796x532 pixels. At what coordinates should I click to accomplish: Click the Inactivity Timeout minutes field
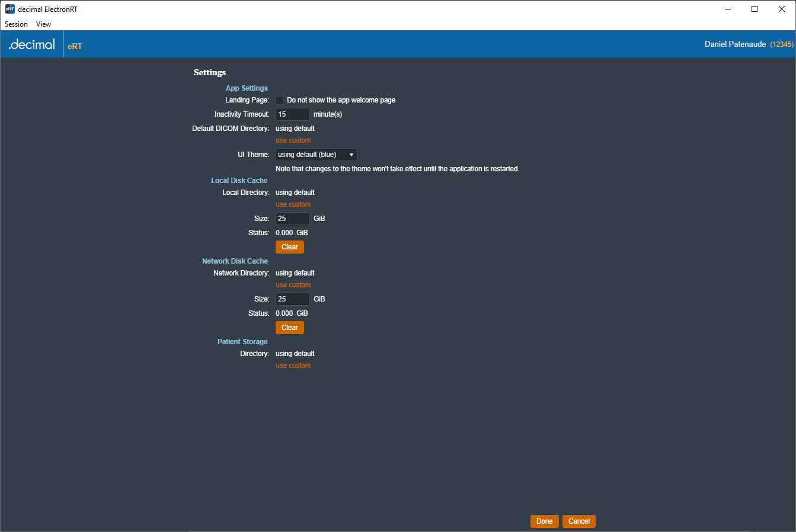click(292, 114)
